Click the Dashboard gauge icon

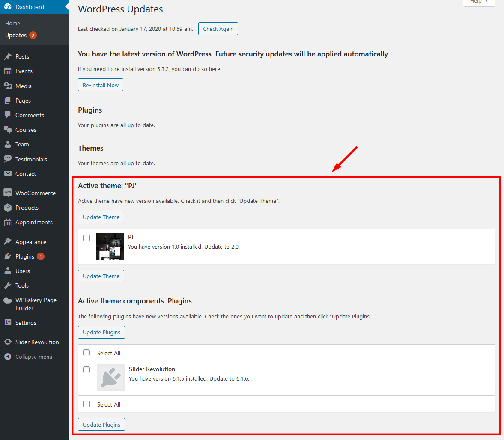point(8,7)
